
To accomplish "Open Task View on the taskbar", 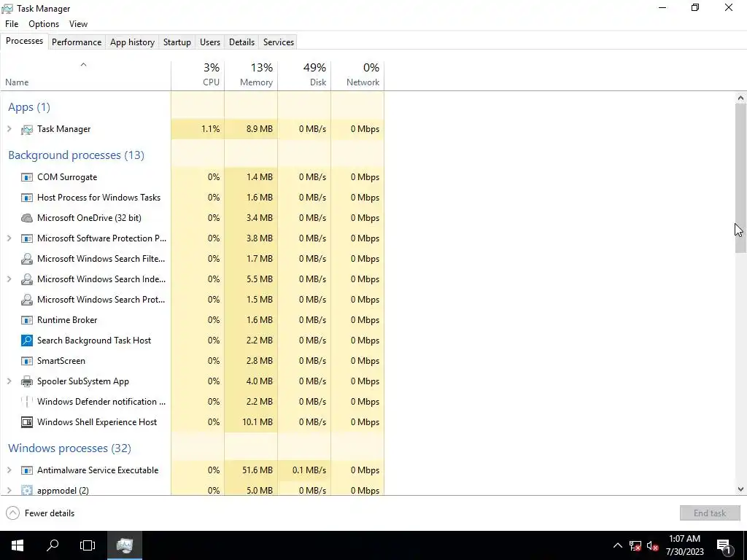I will 88,545.
